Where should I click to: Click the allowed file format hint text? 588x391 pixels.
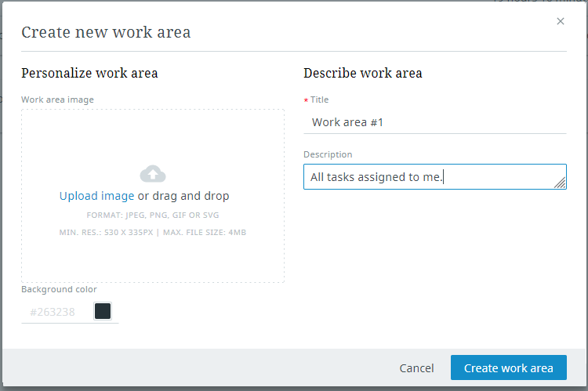[x=153, y=215]
